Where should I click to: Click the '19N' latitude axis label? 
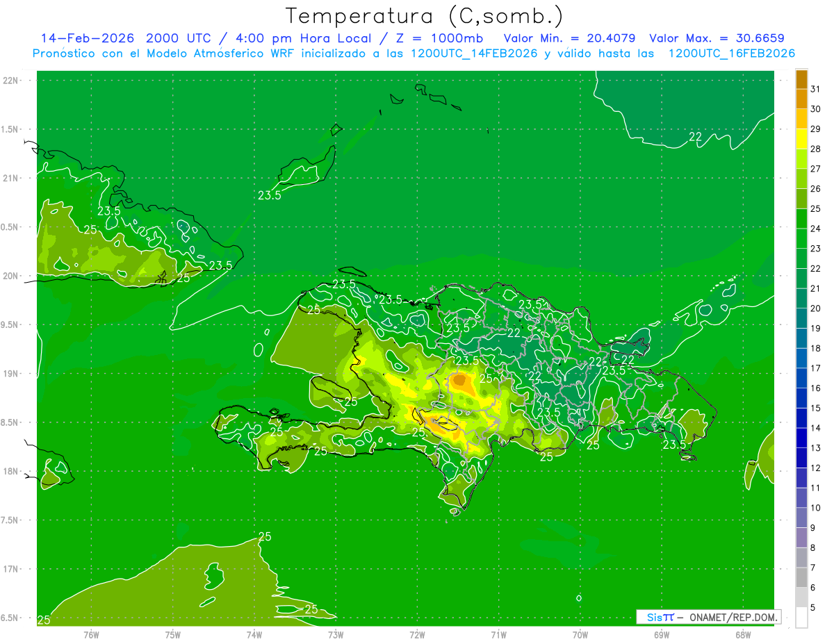click(11, 374)
